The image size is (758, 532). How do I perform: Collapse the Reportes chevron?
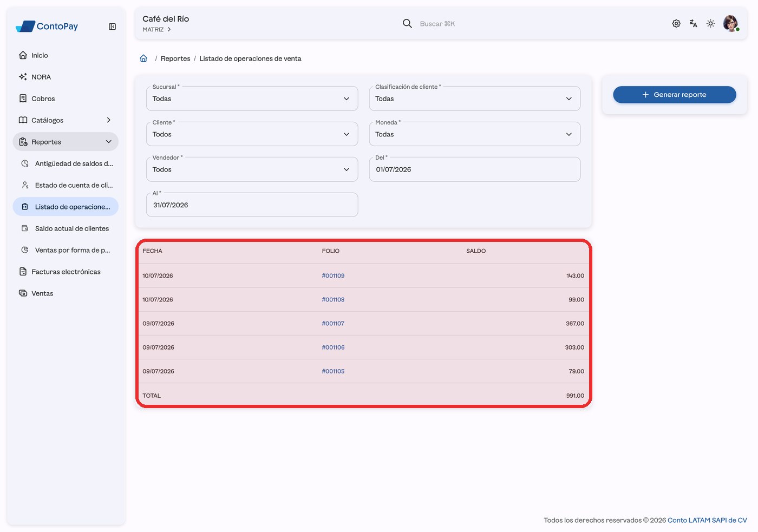108,142
